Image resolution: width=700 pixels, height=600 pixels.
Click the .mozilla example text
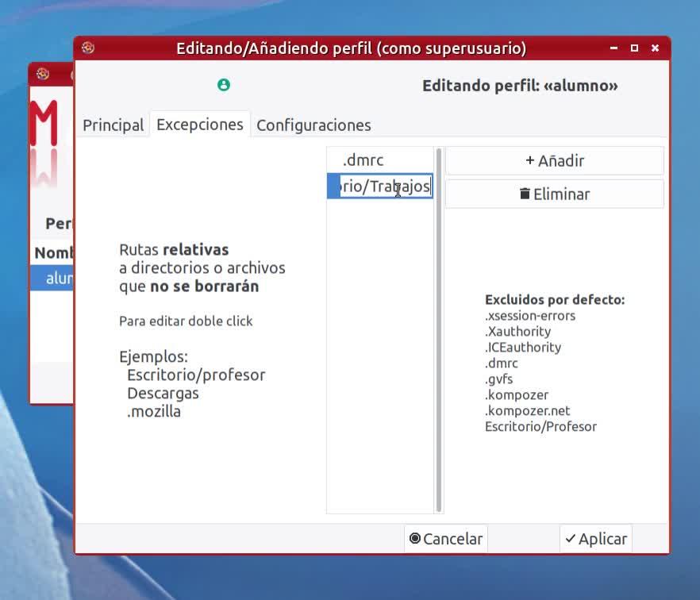point(154,412)
